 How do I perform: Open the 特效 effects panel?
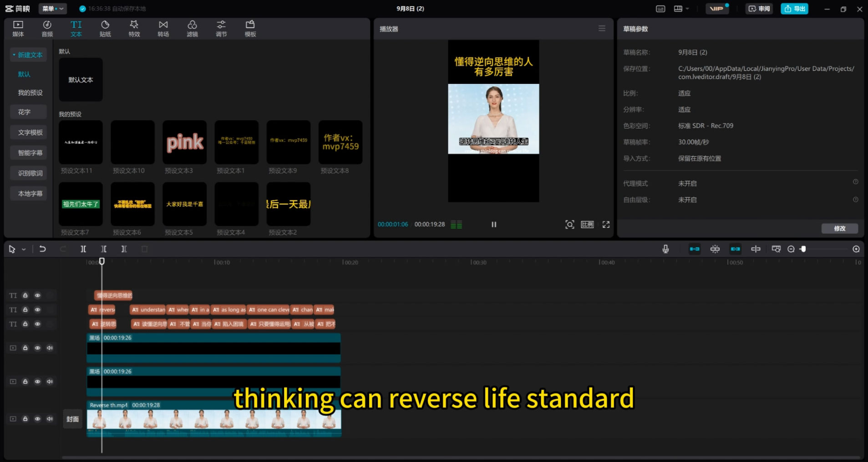(134, 28)
